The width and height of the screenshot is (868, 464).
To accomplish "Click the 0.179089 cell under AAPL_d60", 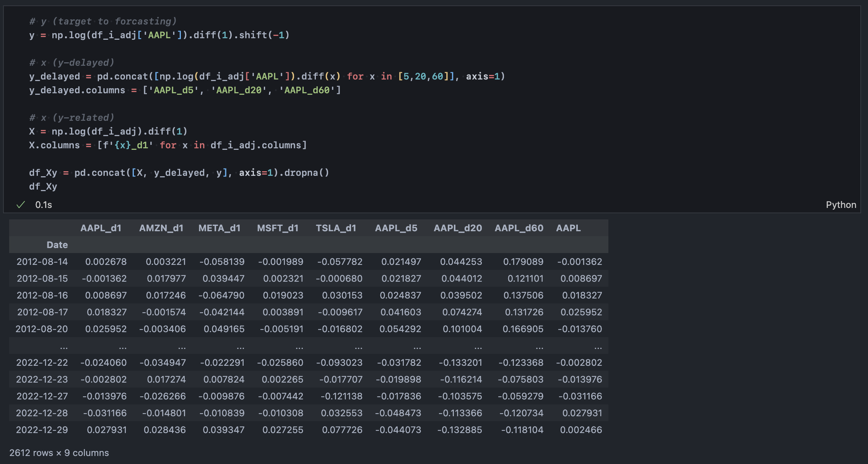I will pyautogui.click(x=523, y=262).
